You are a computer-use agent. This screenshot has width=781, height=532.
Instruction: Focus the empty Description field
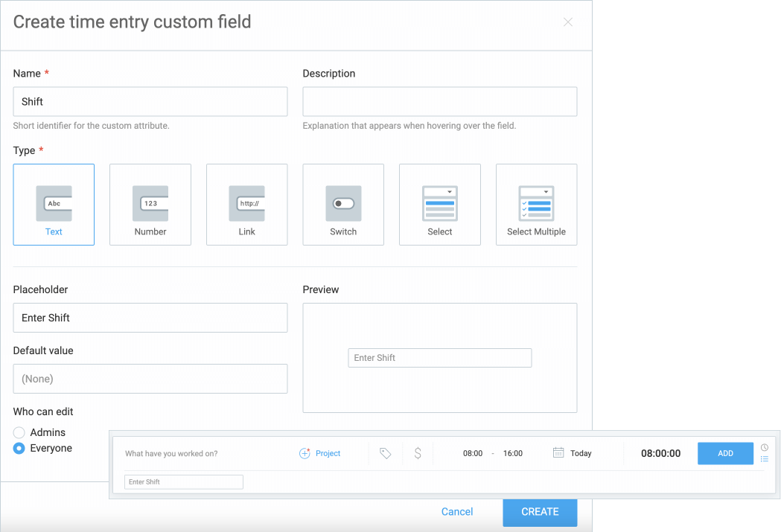click(439, 101)
